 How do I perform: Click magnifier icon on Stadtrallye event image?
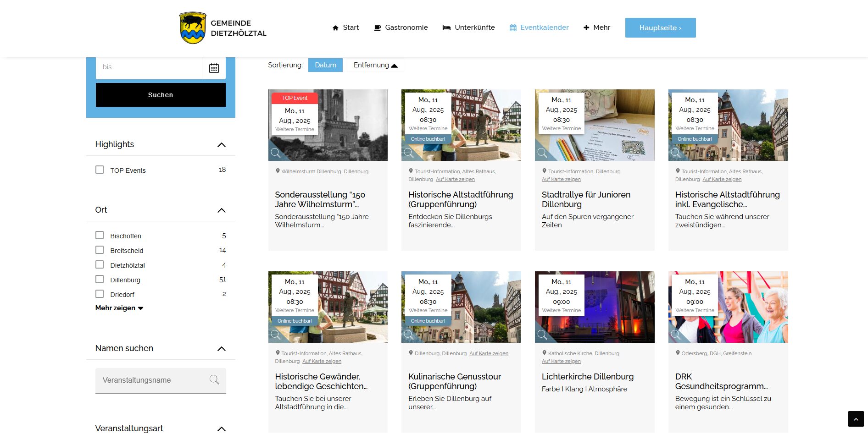542,153
